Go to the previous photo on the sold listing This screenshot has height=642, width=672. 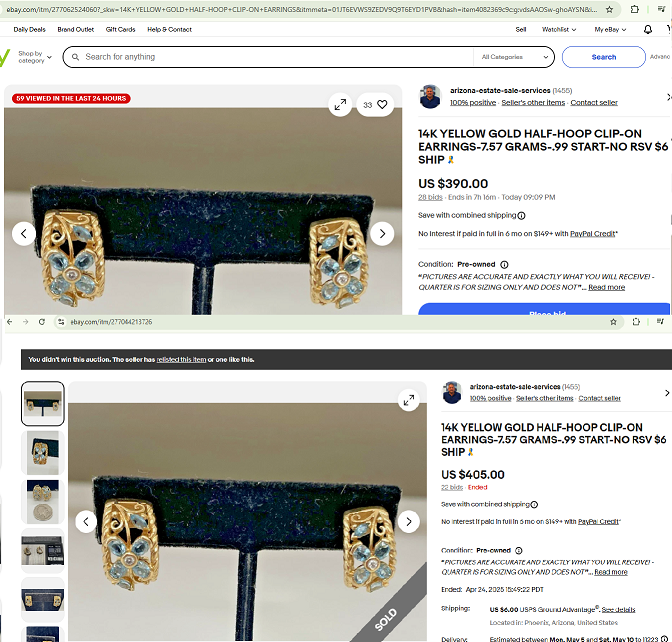point(87,522)
